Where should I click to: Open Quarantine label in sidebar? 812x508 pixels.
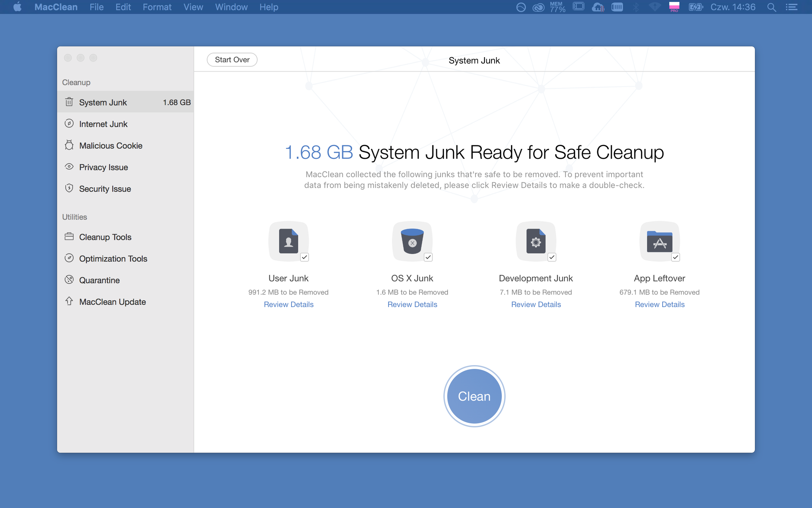point(99,280)
